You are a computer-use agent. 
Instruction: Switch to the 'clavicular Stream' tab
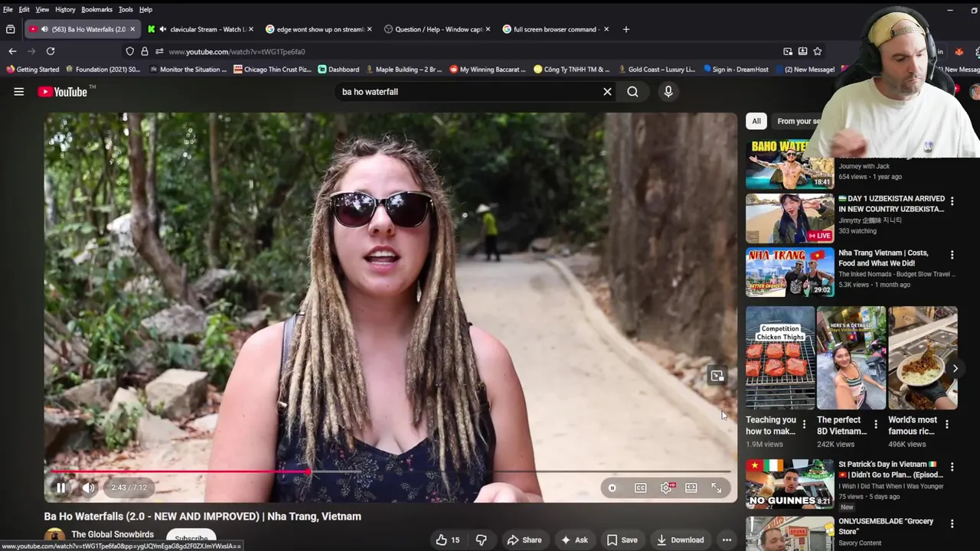click(199, 29)
